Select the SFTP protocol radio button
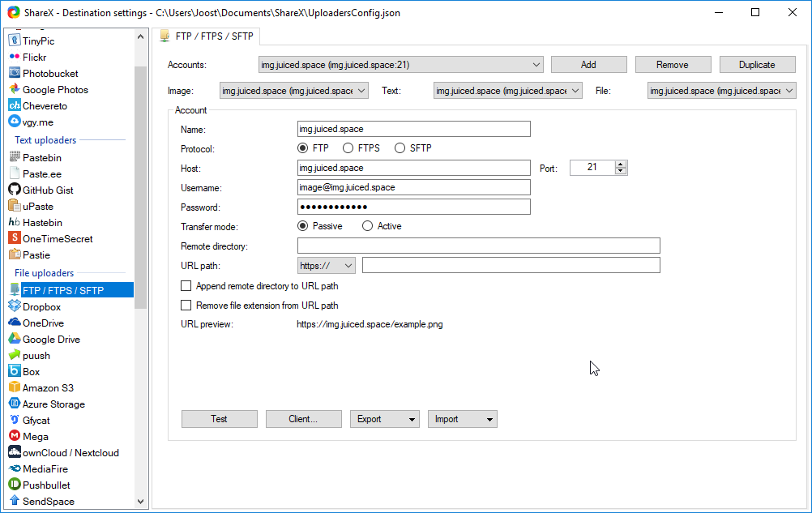 (x=400, y=148)
